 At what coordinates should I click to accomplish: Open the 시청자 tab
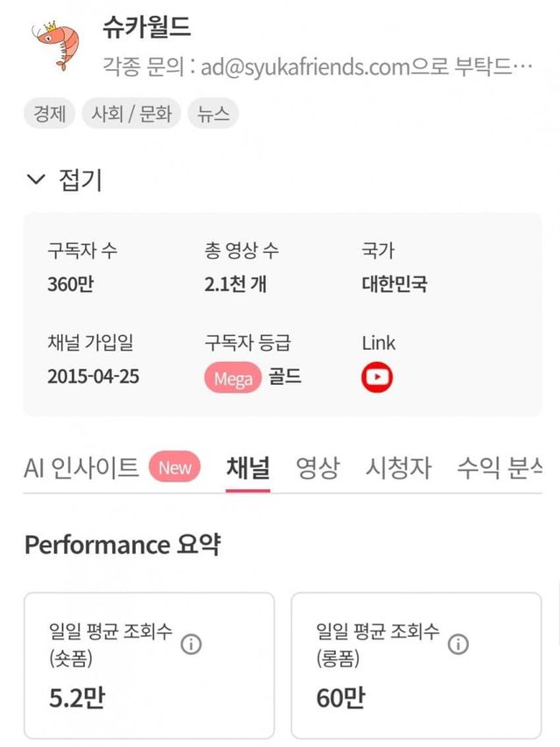tap(398, 467)
